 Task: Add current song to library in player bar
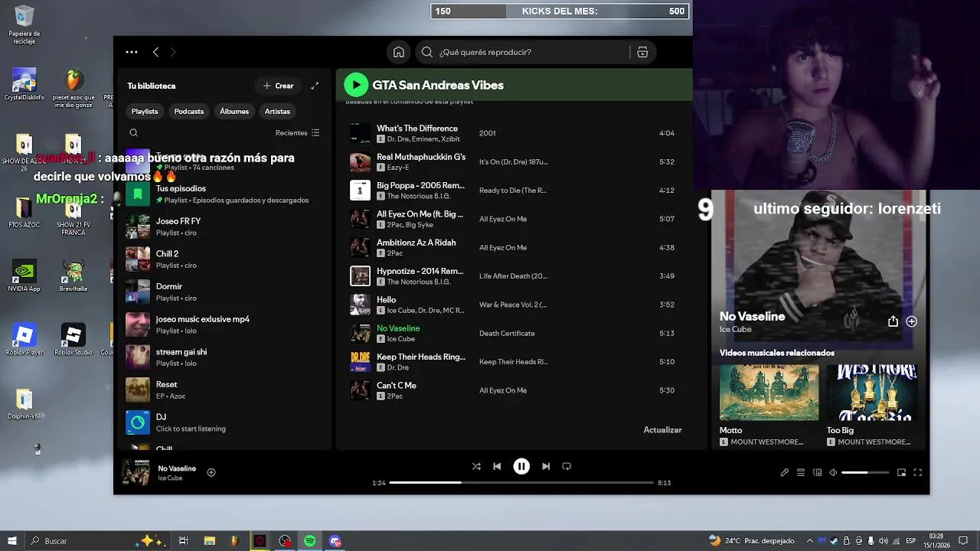(211, 472)
